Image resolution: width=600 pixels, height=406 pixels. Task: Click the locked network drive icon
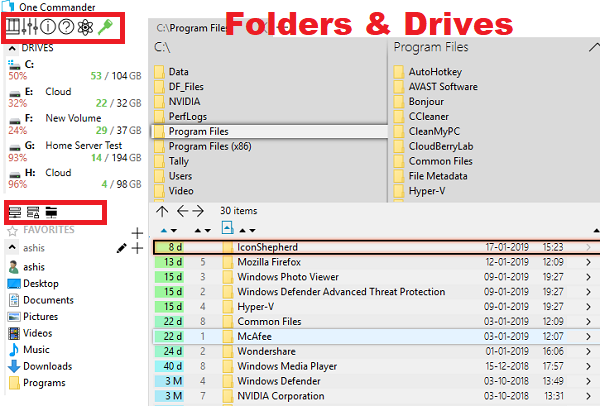tap(33, 212)
